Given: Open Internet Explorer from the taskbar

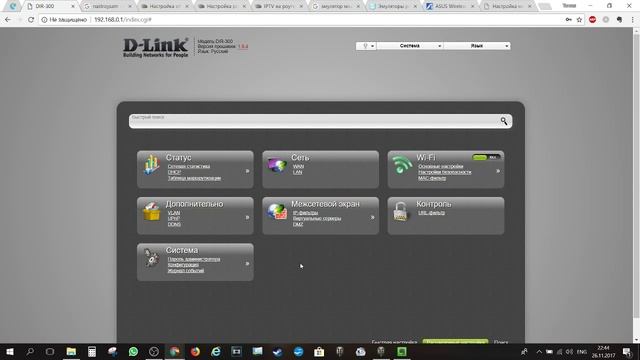Looking at the screenshot, I should (216, 351).
